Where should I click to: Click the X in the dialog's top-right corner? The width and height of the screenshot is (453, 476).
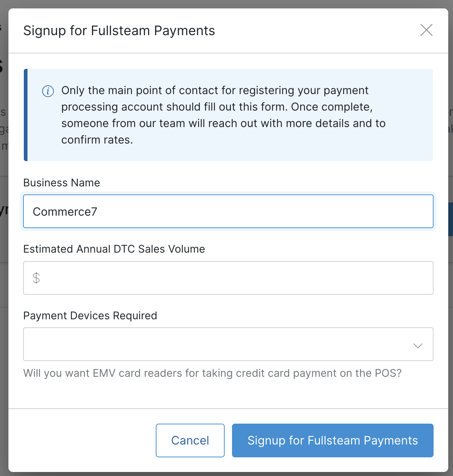coord(426,30)
